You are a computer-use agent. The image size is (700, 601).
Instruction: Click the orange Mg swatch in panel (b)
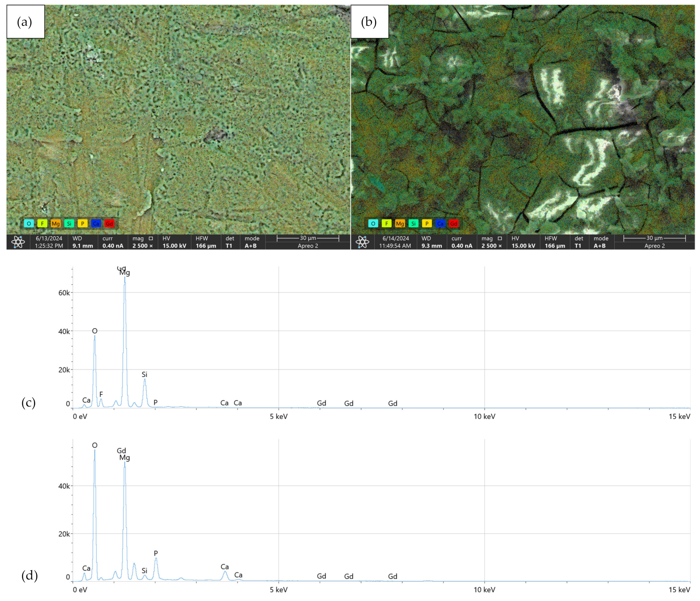click(x=400, y=224)
